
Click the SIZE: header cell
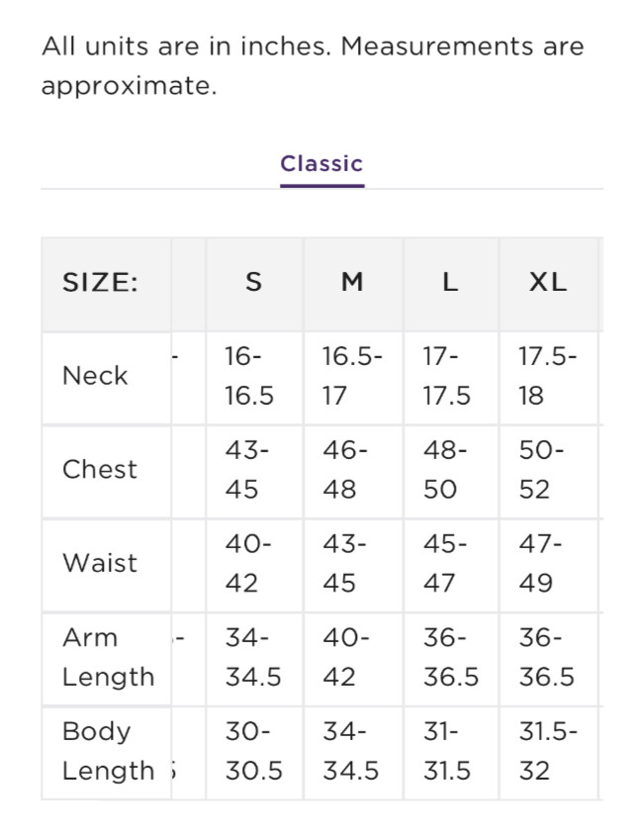click(x=100, y=283)
